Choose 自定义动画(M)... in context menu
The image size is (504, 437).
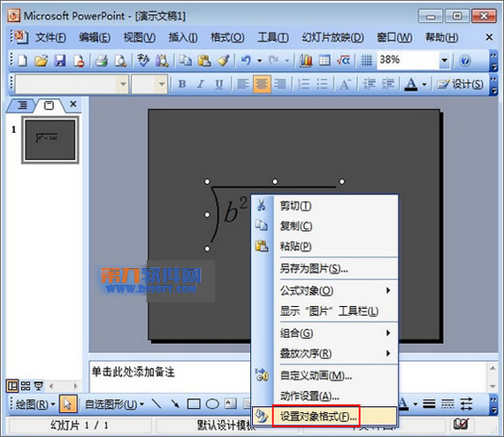click(x=325, y=375)
